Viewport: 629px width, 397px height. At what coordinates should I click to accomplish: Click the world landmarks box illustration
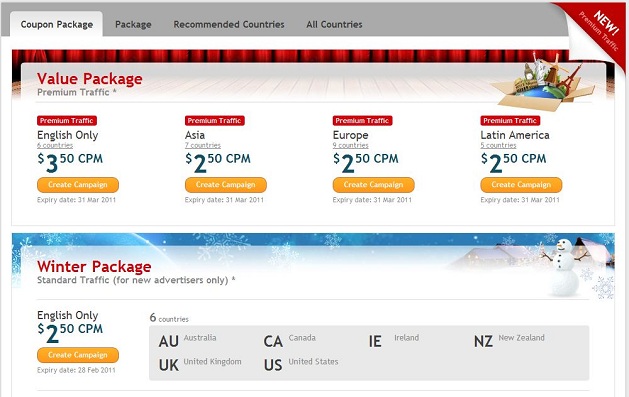click(542, 83)
